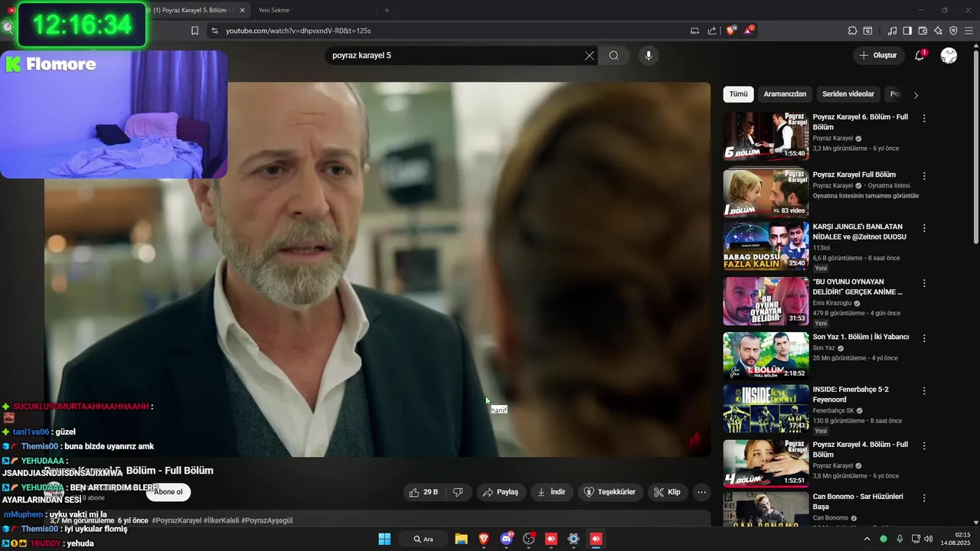Open BU OYUNU OYNAYAN DELİDİR video title

(857, 287)
